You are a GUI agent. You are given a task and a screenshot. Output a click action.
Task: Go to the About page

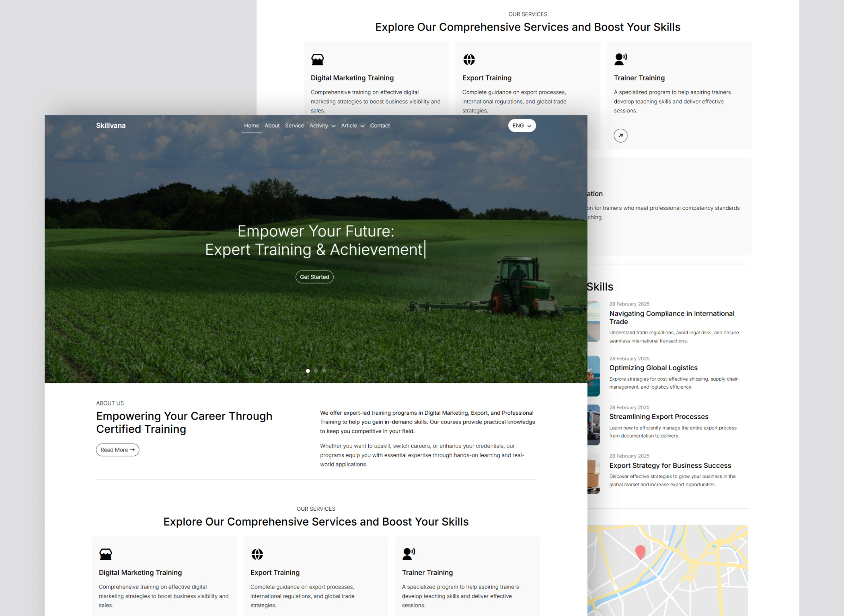point(272,126)
